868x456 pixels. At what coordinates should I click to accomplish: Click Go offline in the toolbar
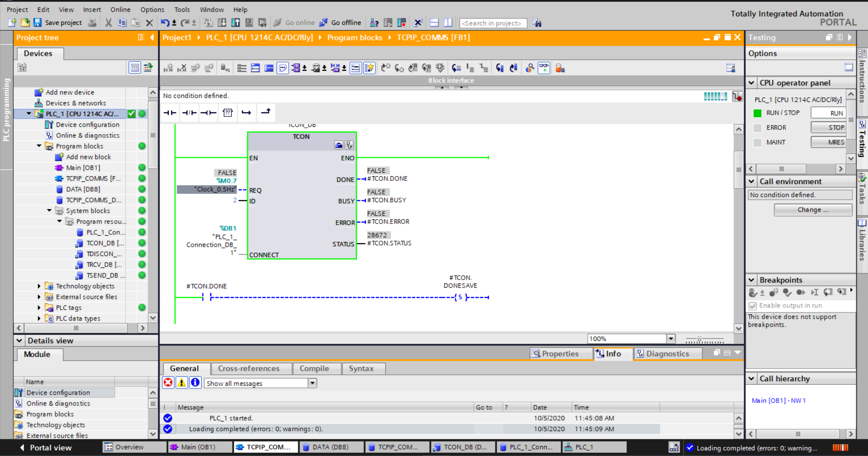click(x=340, y=23)
